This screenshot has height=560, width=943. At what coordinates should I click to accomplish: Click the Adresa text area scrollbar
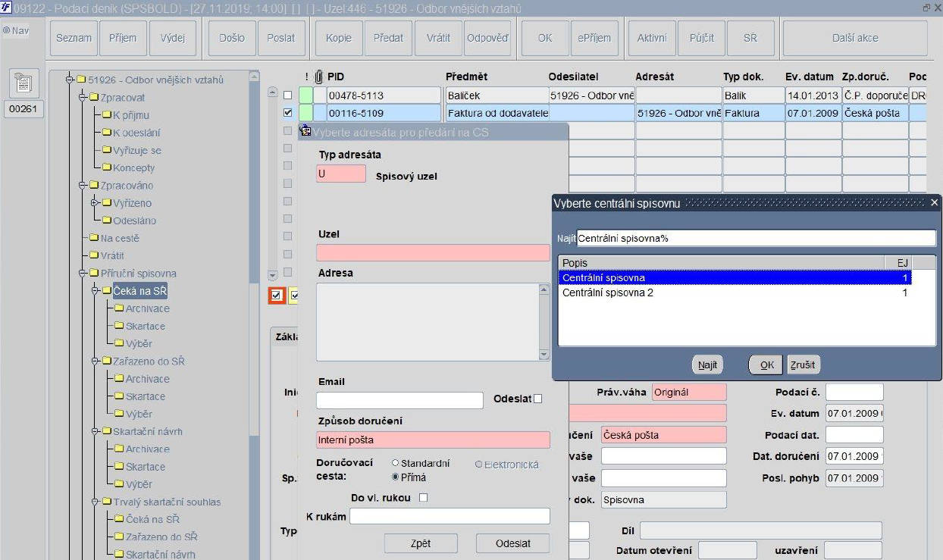pyautogui.click(x=544, y=322)
